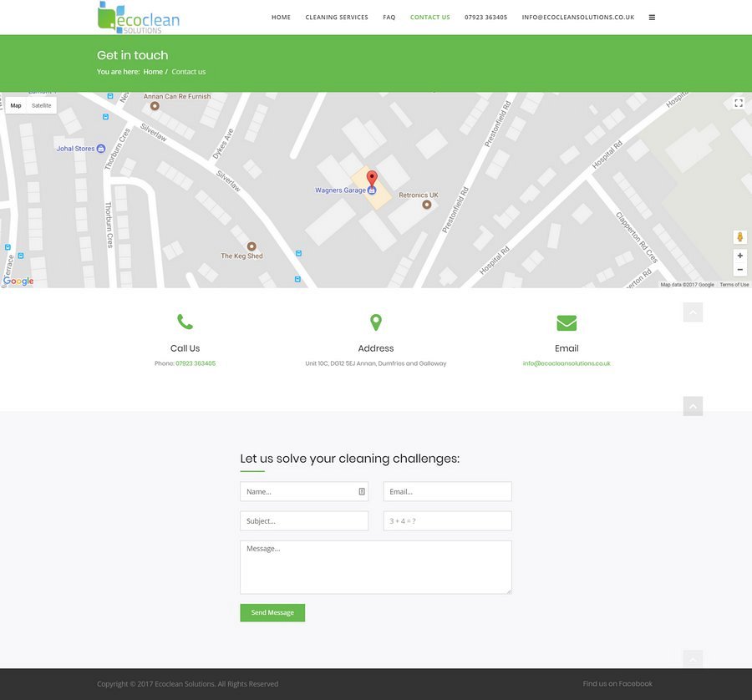This screenshot has width=752, height=700.
Task: Focus the Message text area
Action: click(x=375, y=567)
